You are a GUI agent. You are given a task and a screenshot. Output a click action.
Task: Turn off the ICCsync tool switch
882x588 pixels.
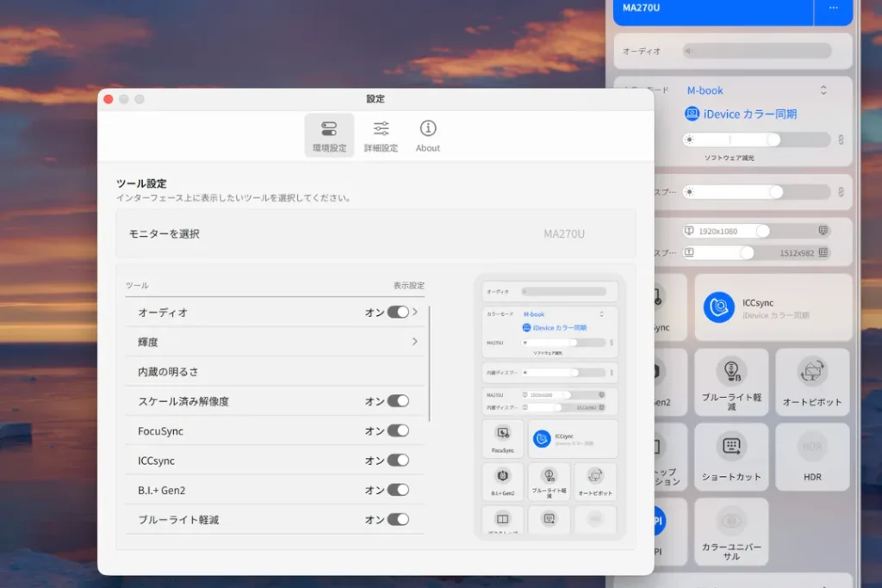click(398, 461)
